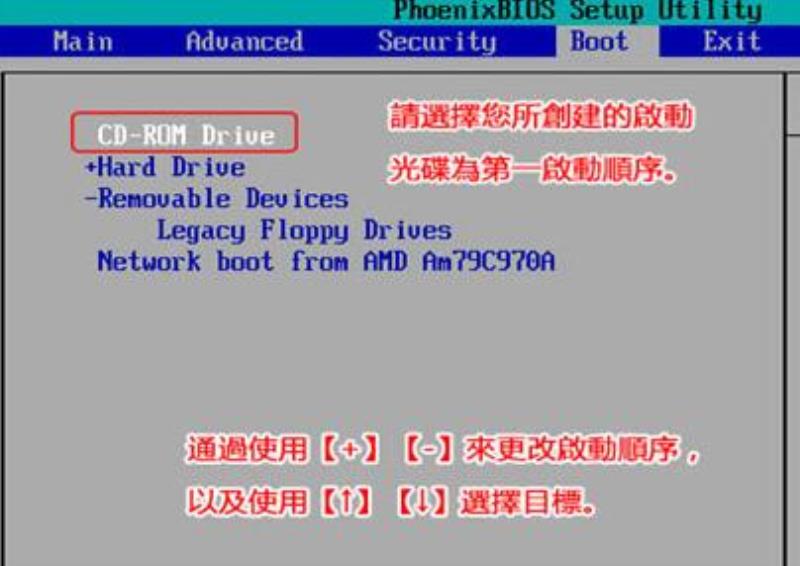Select Network boot from AMD Am79C970A
Image resolution: width=800 pixels, height=566 pixels.
[326, 261]
